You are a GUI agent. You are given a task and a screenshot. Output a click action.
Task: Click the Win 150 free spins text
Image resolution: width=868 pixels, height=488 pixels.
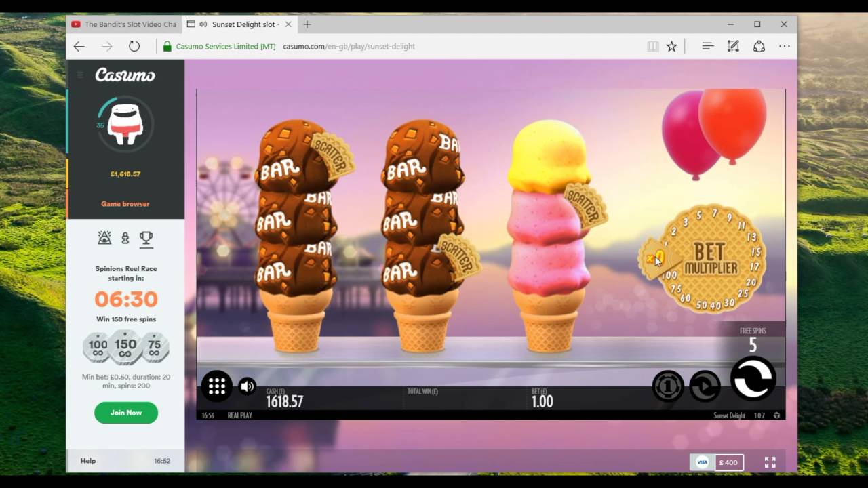126,319
